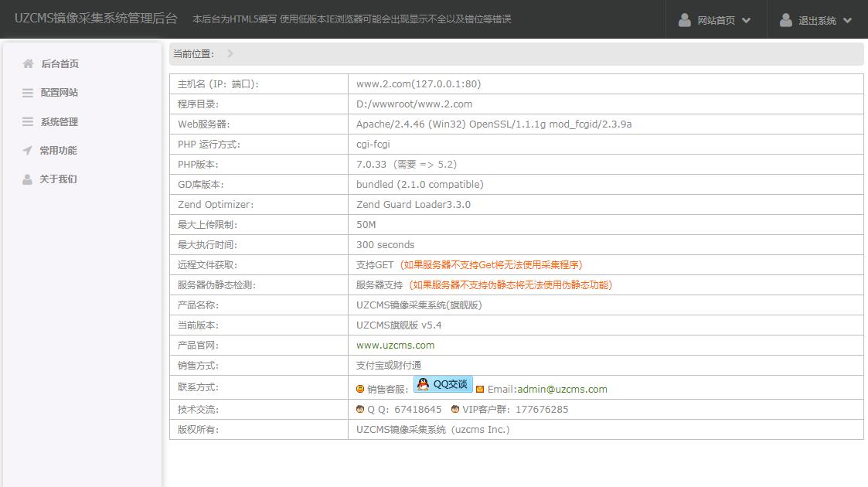This screenshot has width=868, height=487.
Task: Click the 50M upload limit value
Action: pyautogui.click(x=366, y=225)
